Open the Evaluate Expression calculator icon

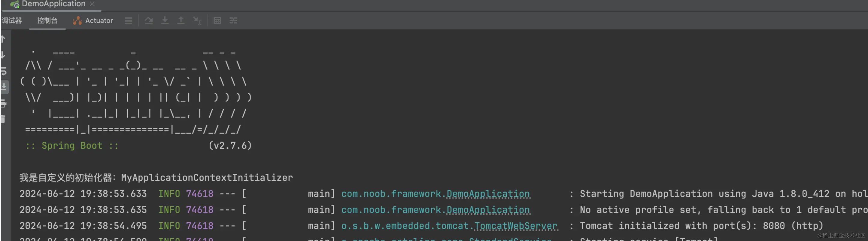217,20
